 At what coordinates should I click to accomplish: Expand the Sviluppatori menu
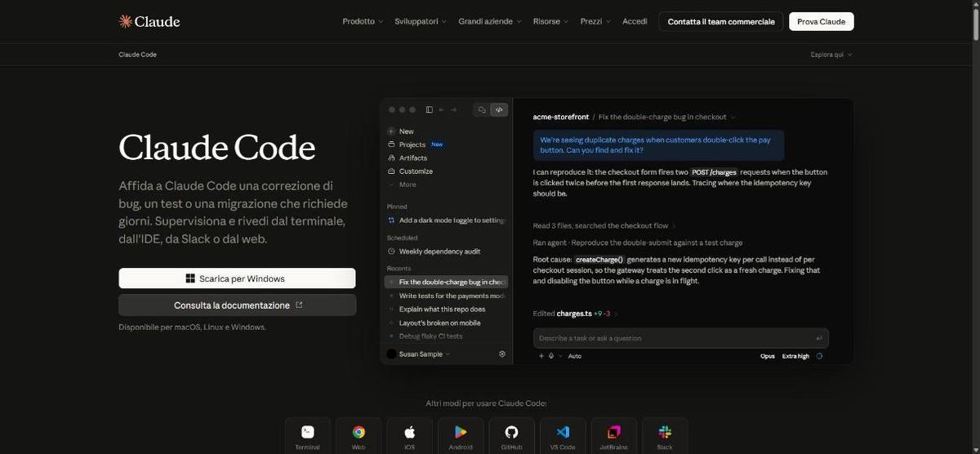click(x=421, y=21)
